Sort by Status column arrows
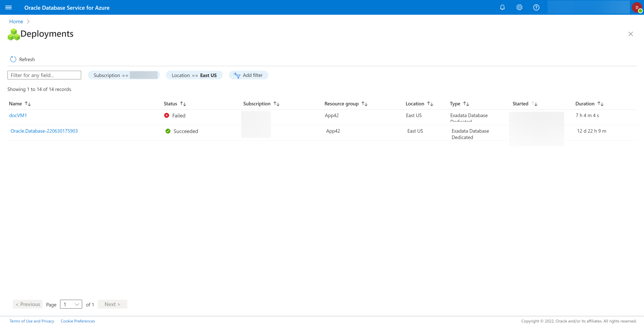644x327 pixels. coord(183,104)
